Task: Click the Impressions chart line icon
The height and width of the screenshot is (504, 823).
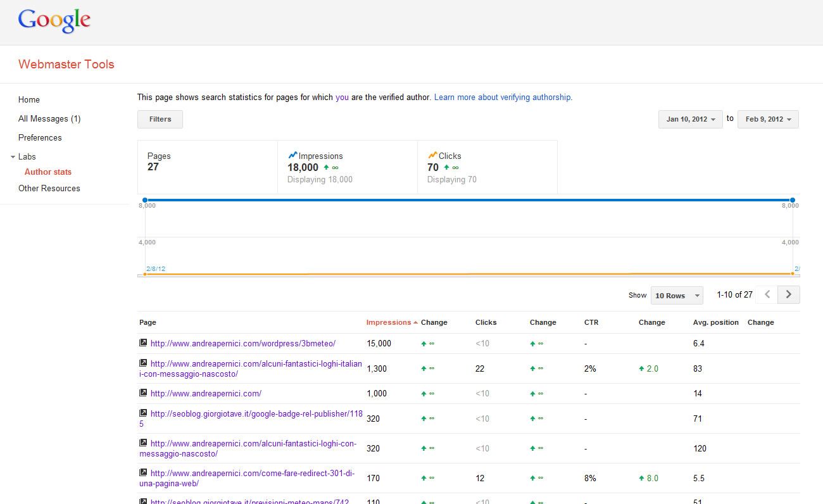Action: point(292,155)
